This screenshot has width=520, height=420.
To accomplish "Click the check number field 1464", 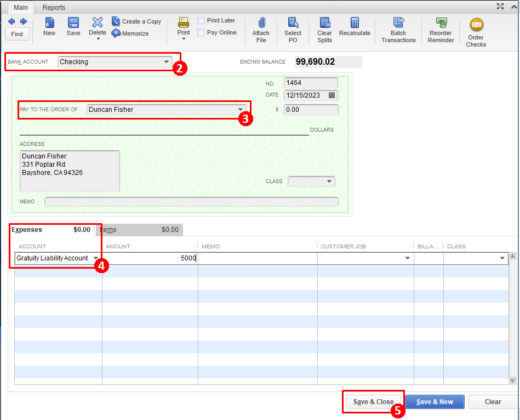I will [x=311, y=83].
